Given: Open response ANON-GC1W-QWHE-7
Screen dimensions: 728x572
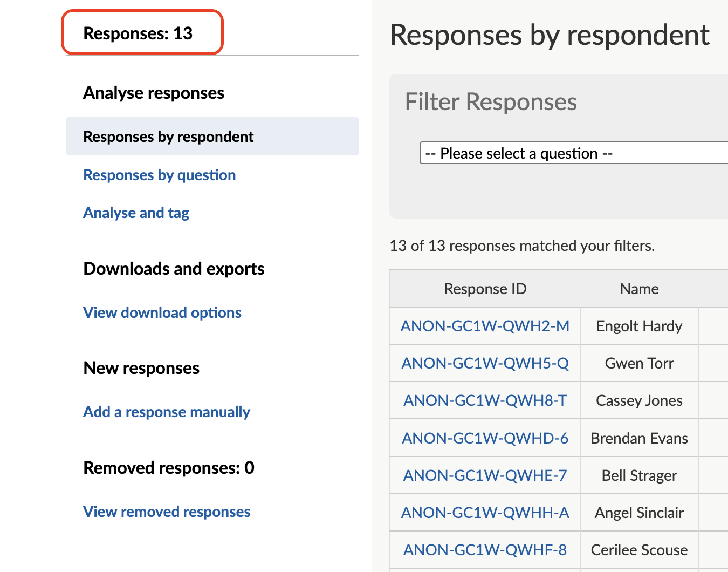Looking at the screenshot, I should point(485,475).
